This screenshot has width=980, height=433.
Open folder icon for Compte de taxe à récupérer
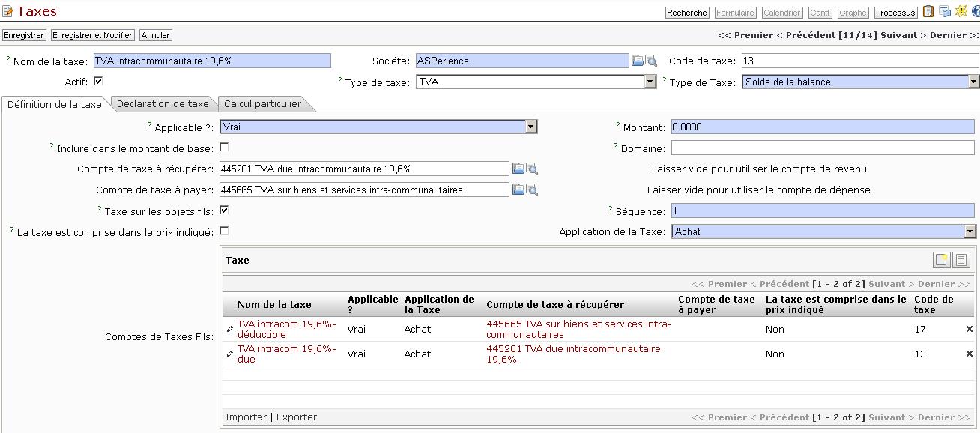518,169
